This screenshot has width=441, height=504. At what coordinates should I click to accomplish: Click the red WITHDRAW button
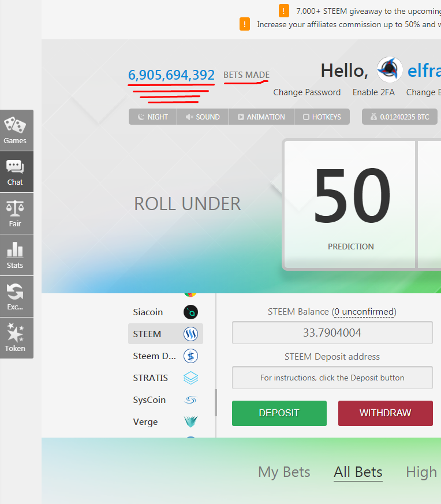pos(386,413)
